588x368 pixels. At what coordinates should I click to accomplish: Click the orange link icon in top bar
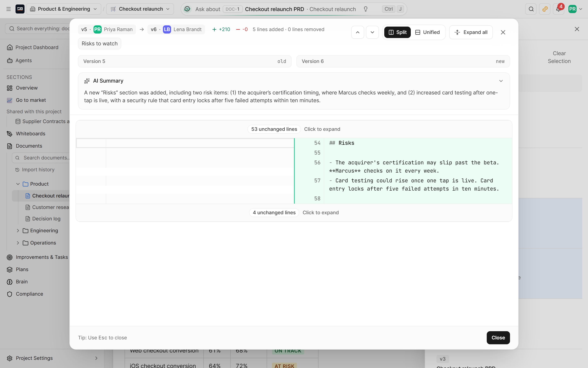pyautogui.click(x=545, y=9)
